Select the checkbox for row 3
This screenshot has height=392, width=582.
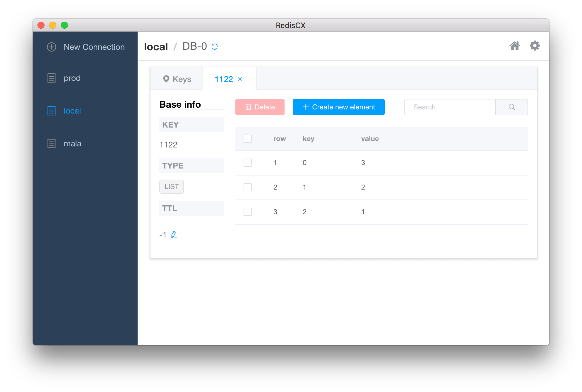[248, 212]
